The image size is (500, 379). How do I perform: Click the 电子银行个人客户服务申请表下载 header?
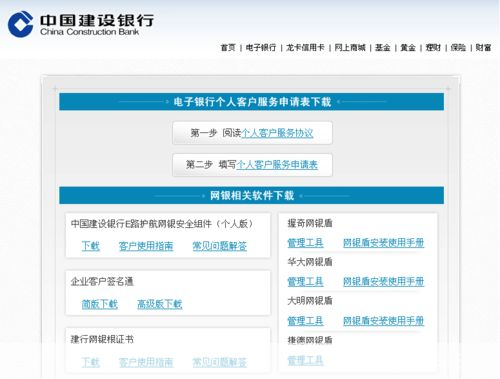[x=252, y=102]
